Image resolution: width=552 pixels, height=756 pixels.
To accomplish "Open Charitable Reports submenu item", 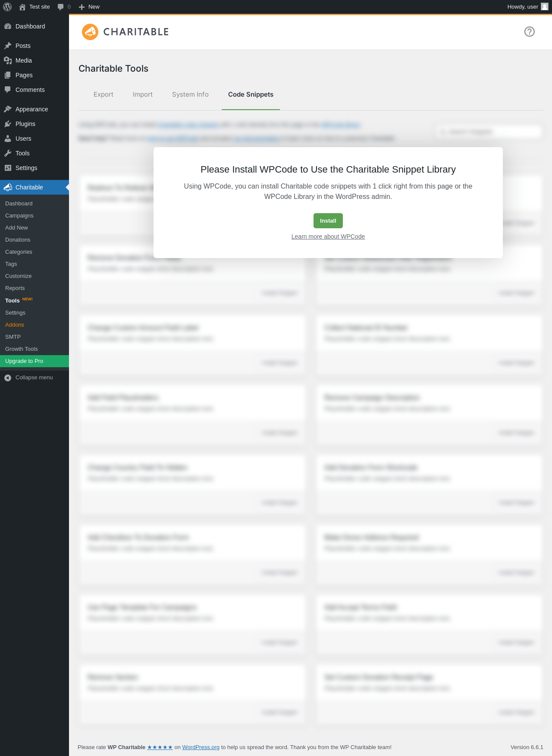I will [x=34, y=288].
